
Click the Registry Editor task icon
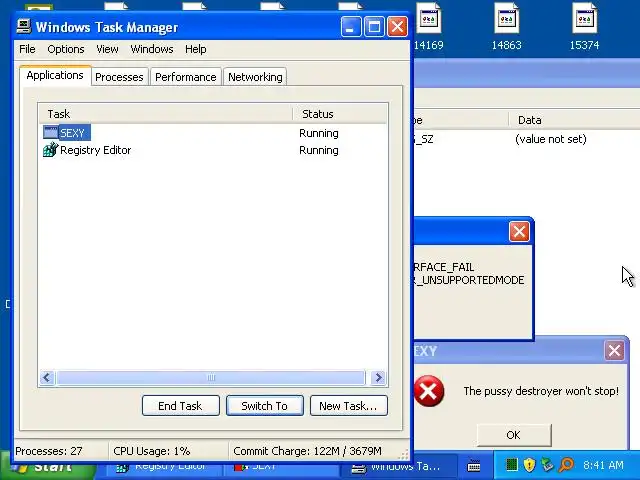click(x=51, y=150)
